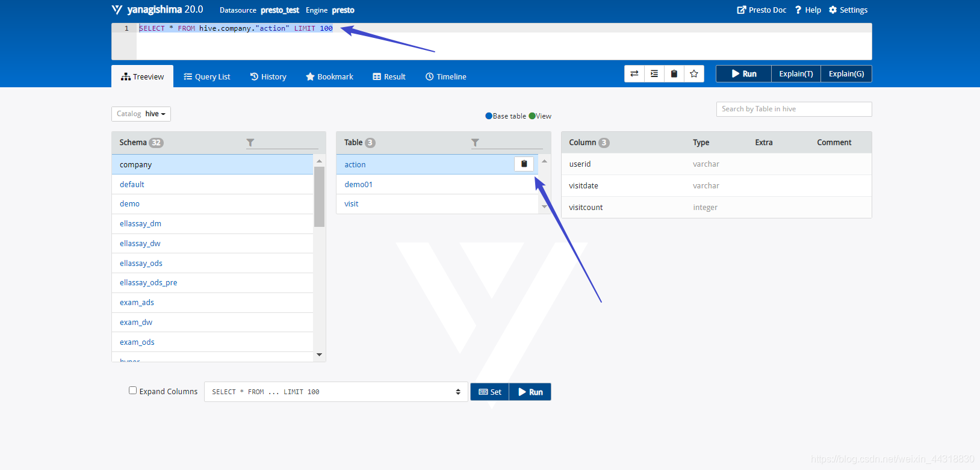This screenshot has height=470, width=980.
Task: Open Catalog hive dropdown
Action: pos(141,114)
